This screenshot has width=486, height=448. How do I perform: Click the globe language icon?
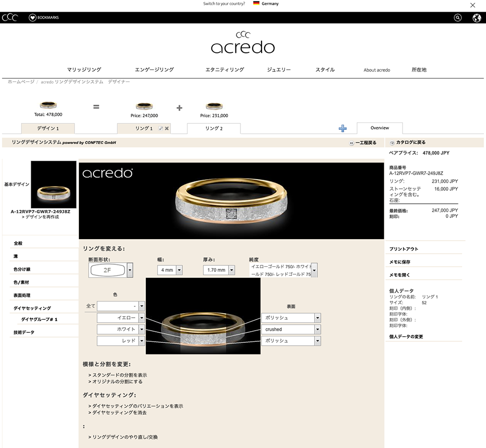(476, 18)
